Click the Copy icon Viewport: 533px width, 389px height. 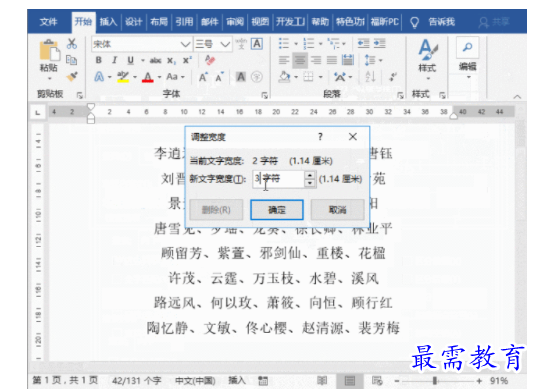tap(71, 60)
